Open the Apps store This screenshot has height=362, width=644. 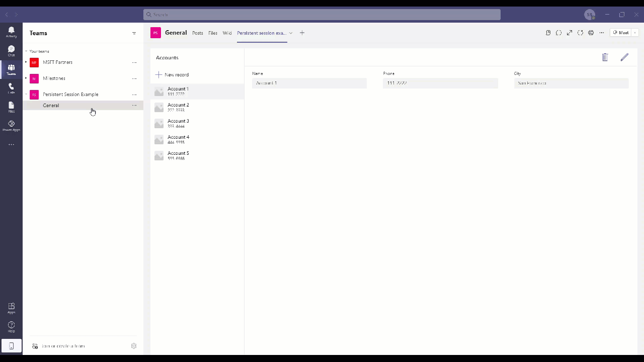(11, 308)
